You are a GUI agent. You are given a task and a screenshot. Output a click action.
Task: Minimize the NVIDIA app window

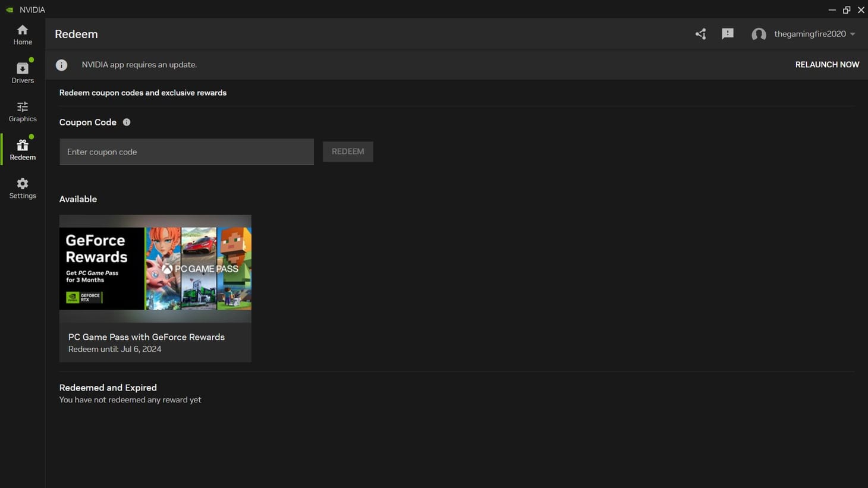point(832,10)
